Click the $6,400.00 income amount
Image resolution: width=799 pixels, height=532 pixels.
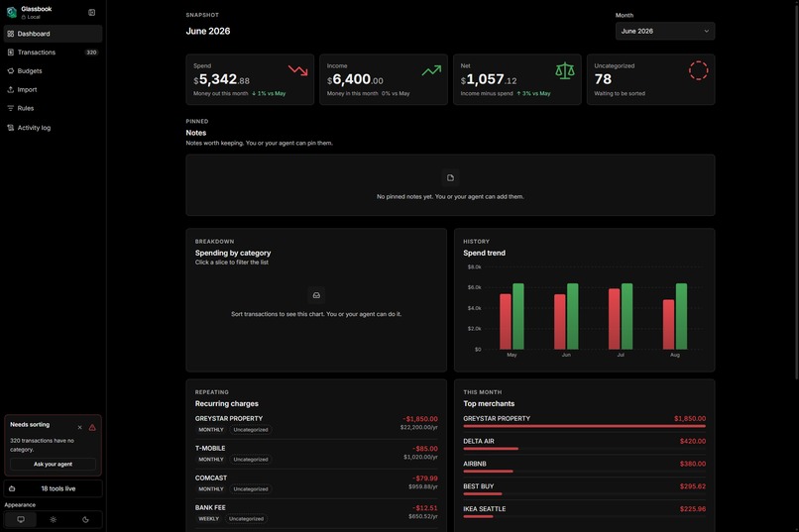click(355, 79)
